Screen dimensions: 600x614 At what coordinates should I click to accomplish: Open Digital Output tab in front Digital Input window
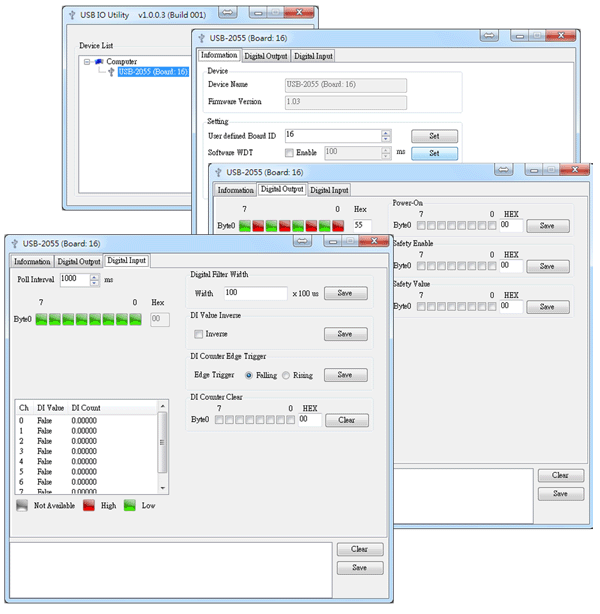79,262
